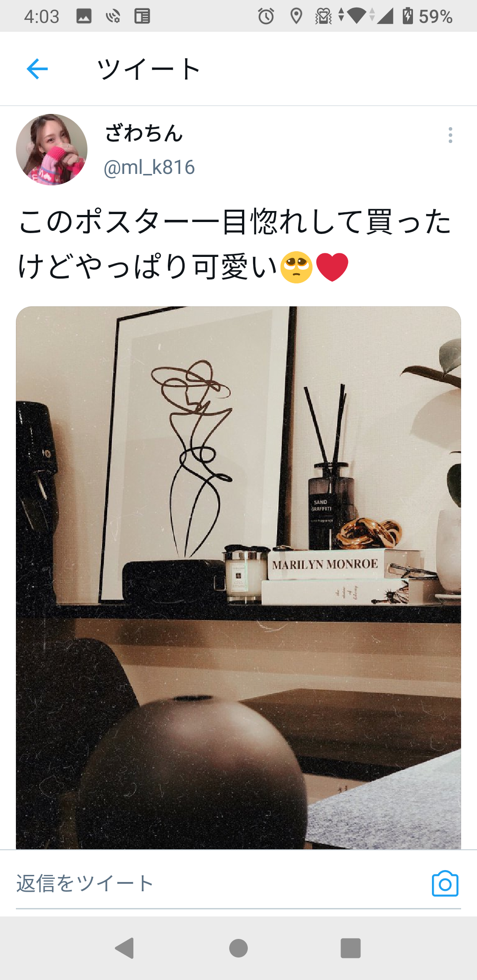Tap the tweet text about the poster

pos(235,244)
